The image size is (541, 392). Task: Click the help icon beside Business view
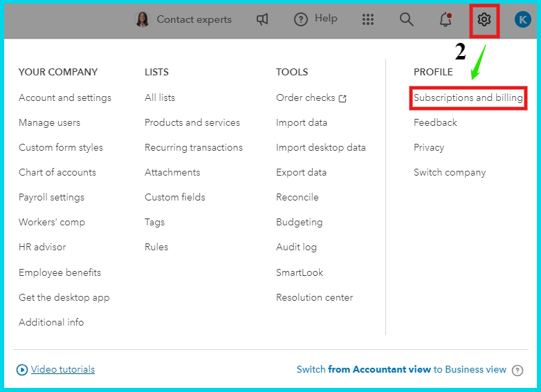(x=517, y=370)
